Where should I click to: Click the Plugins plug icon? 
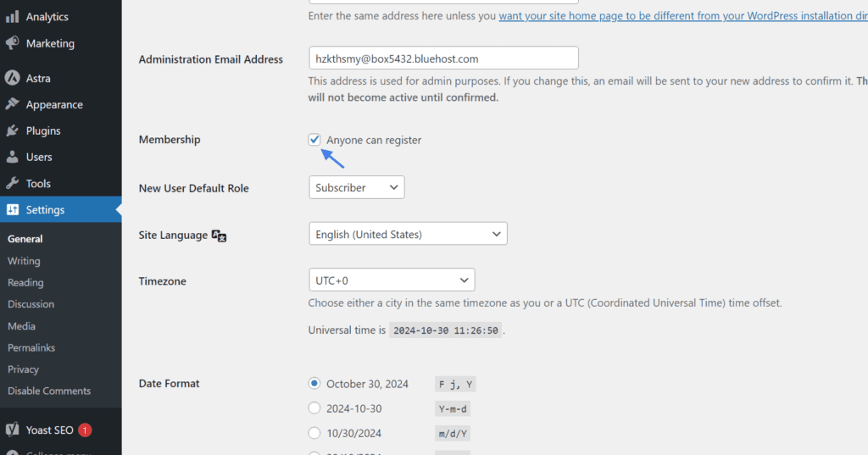click(x=12, y=130)
